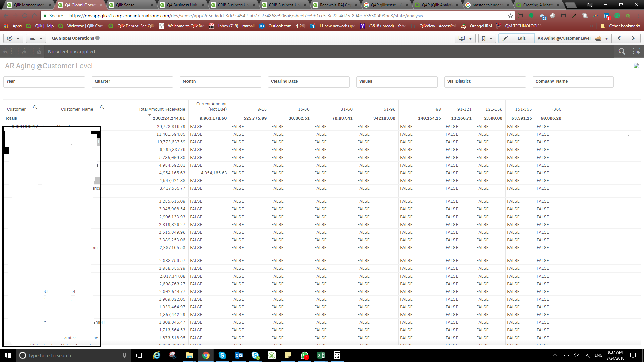Screen dimensions: 644x362
Task: Switch to the QA Business Unit tab
Action: click(x=181, y=5)
